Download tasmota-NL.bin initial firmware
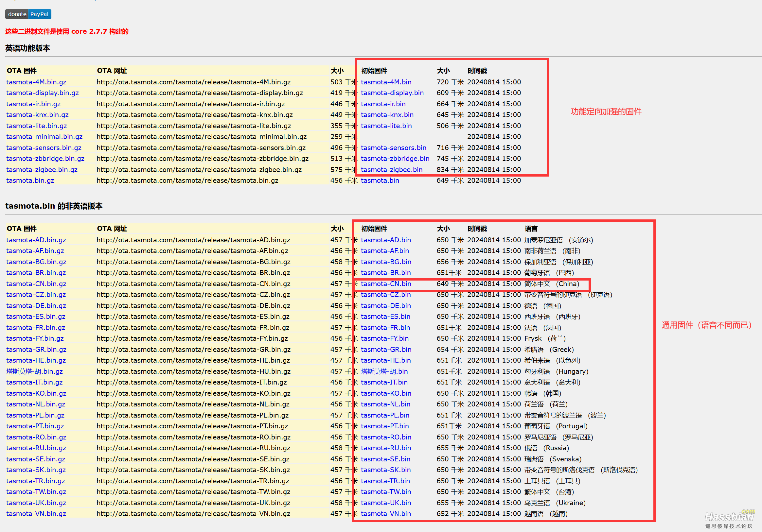The width and height of the screenshot is (762, 532). coord(386,404)
